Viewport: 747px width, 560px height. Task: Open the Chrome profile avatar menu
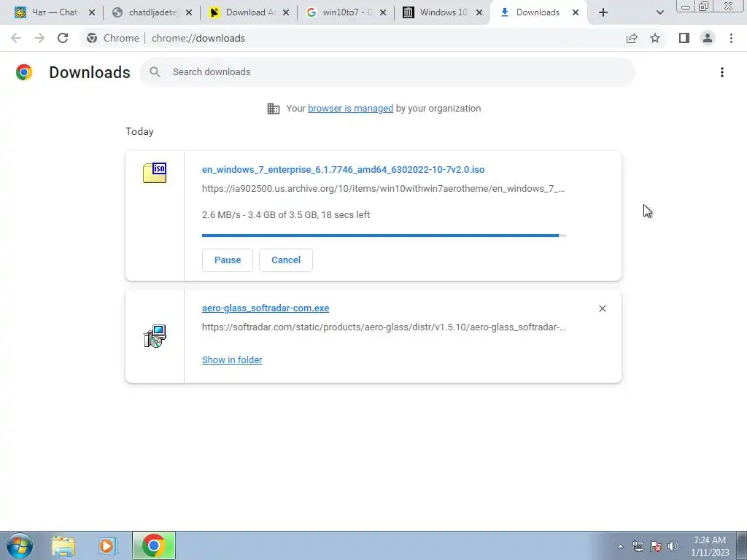pos(708,38)
